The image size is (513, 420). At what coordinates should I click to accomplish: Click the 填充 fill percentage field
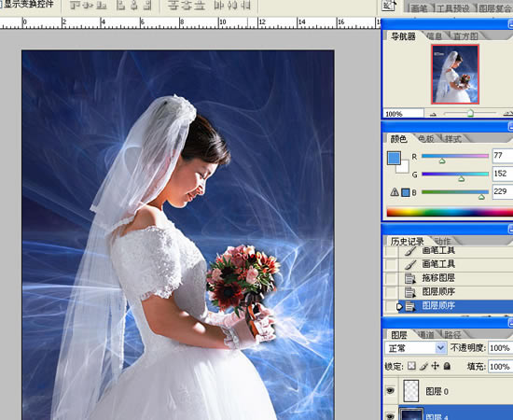500,366
